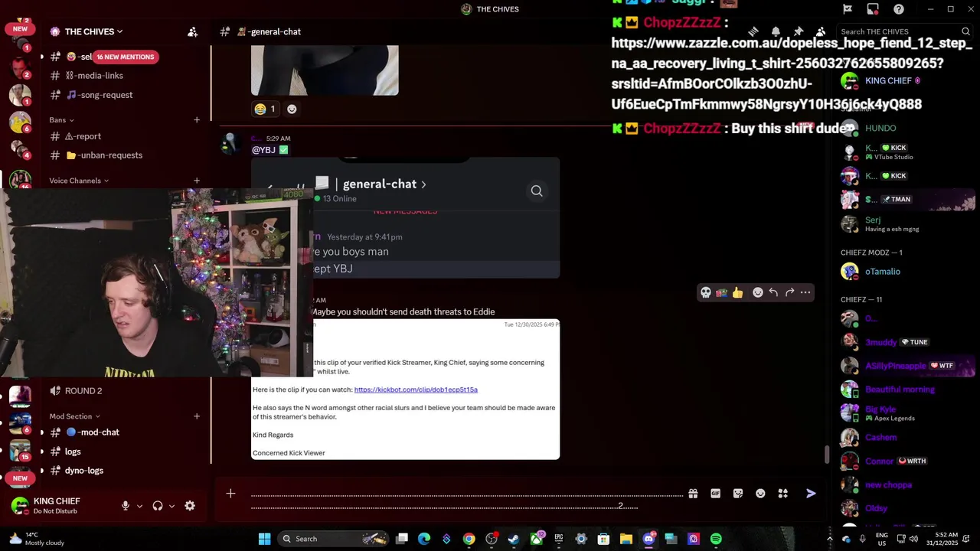The image size is (980, 551).
Task: Reply to the hovered message
Action: click(x=773, y=292)
